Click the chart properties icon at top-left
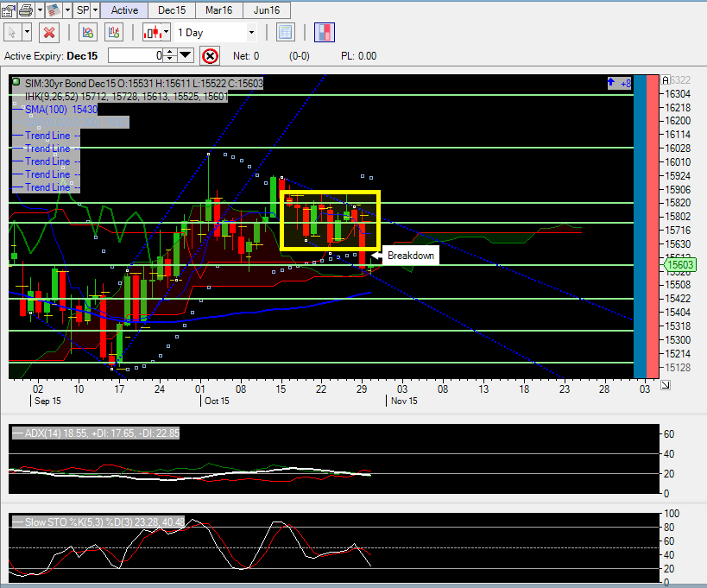Screen dimensions: 707x588 tap(7, 10)
